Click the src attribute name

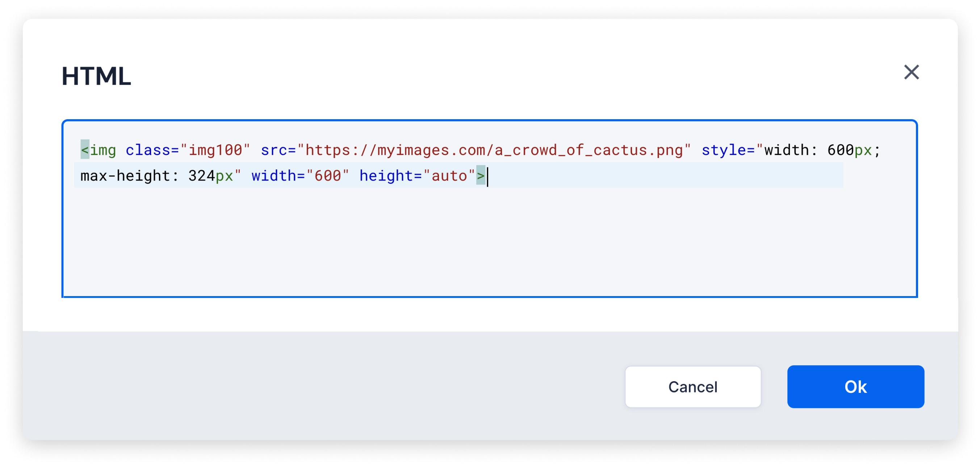(x=274, y=150)
